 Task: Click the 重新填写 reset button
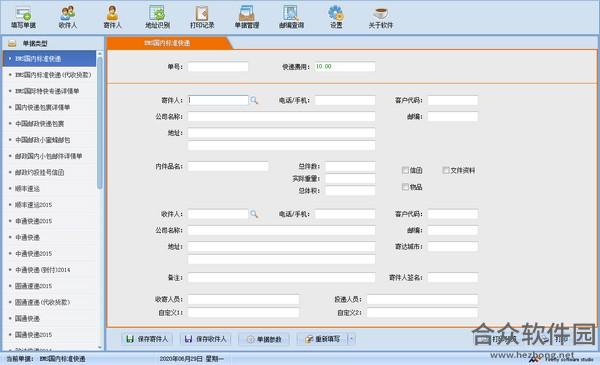click(322, 339)
